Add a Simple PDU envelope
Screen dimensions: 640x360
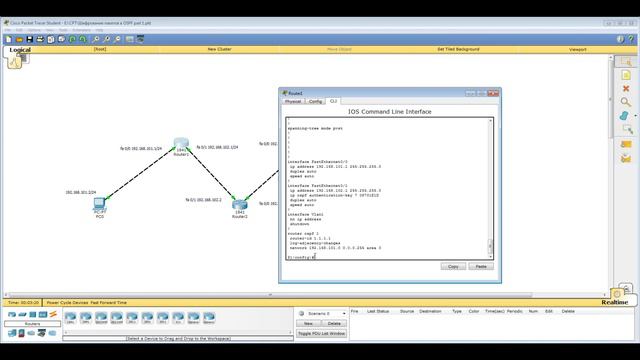626,144
